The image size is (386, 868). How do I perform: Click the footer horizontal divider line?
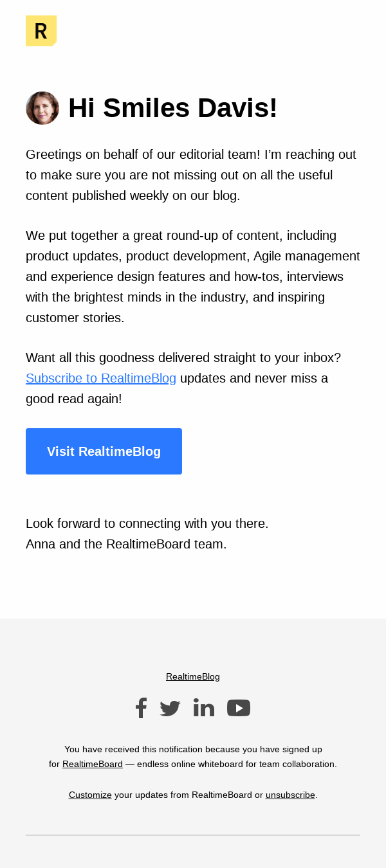pyautogui.click(x=193, y=835)
